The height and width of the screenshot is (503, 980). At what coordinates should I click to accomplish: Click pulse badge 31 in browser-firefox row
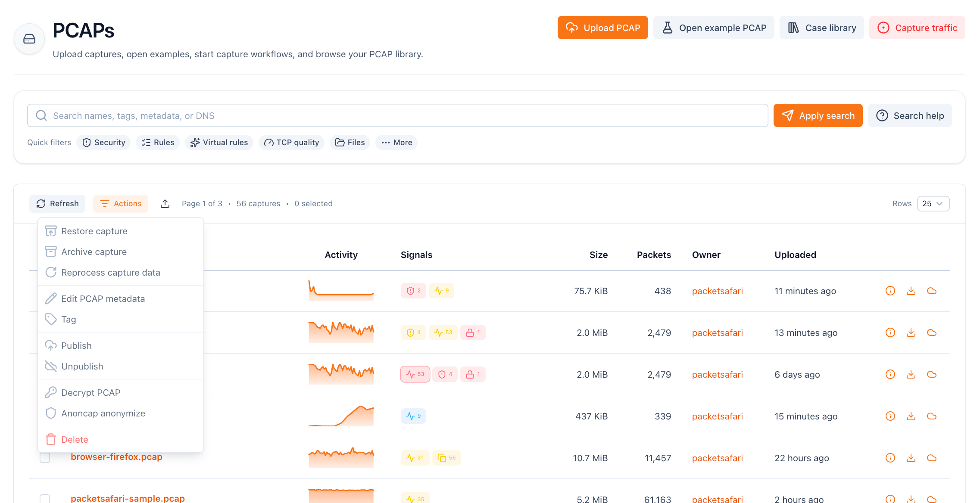point(415,458)
